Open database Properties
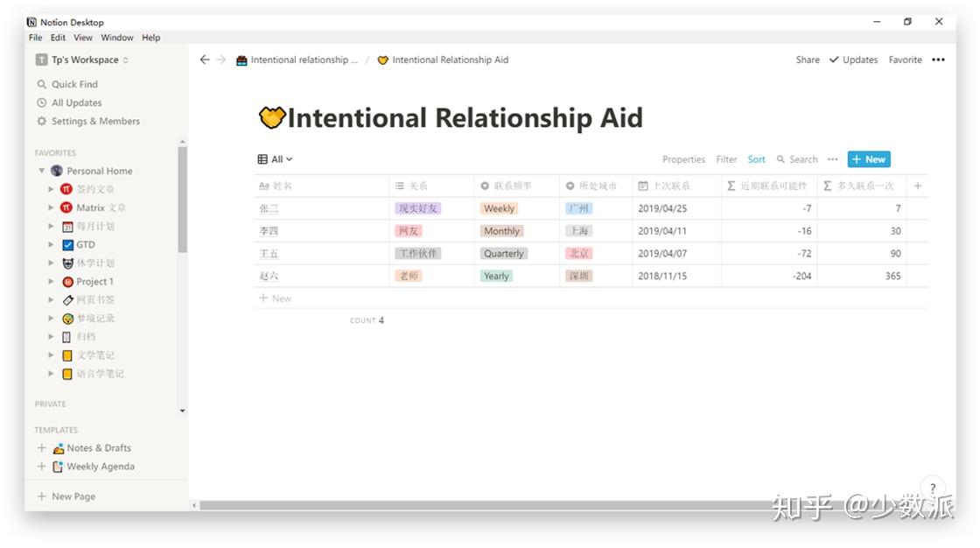Viewport: 980px width, 548px height. pyautogui.click(x=683, y=159)
